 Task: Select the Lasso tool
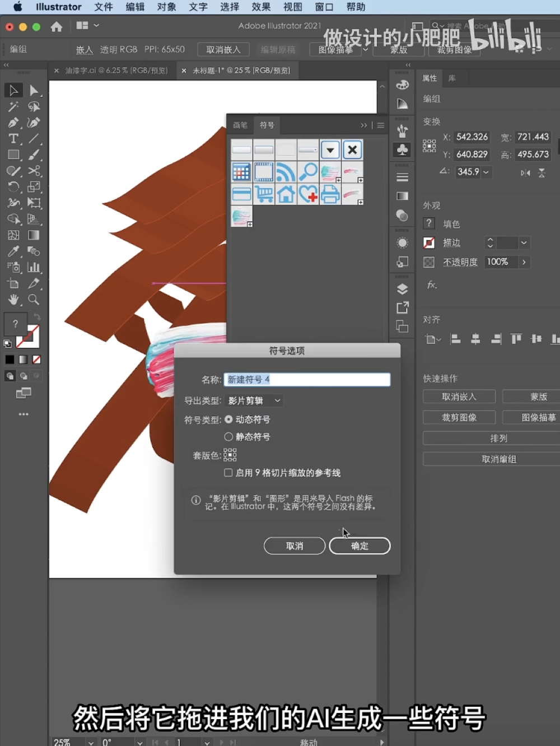pos(34,106)
